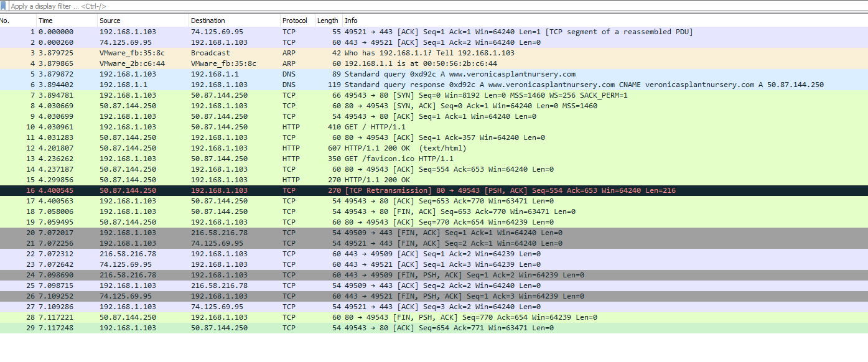The height and width of the screenshot is (362, 868).
Task: Select packet 11 with Ack=357
Action: click(x=434, y=137)
